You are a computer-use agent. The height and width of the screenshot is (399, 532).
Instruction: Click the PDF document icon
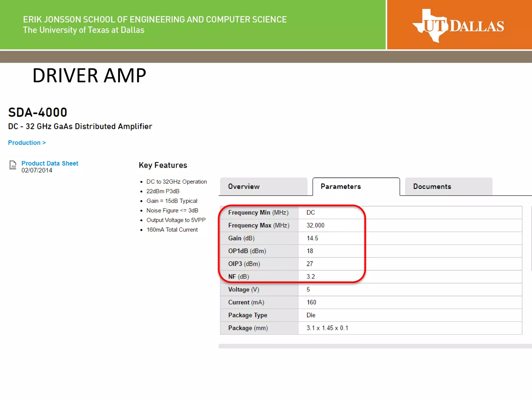[x=13, y=165]
